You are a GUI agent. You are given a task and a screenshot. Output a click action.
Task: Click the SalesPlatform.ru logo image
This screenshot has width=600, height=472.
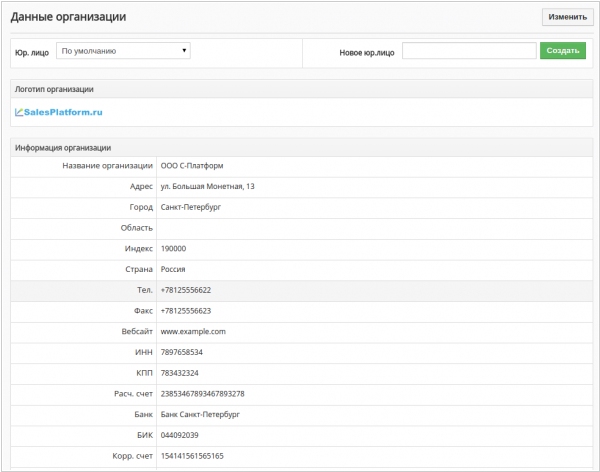click(59, 112)
